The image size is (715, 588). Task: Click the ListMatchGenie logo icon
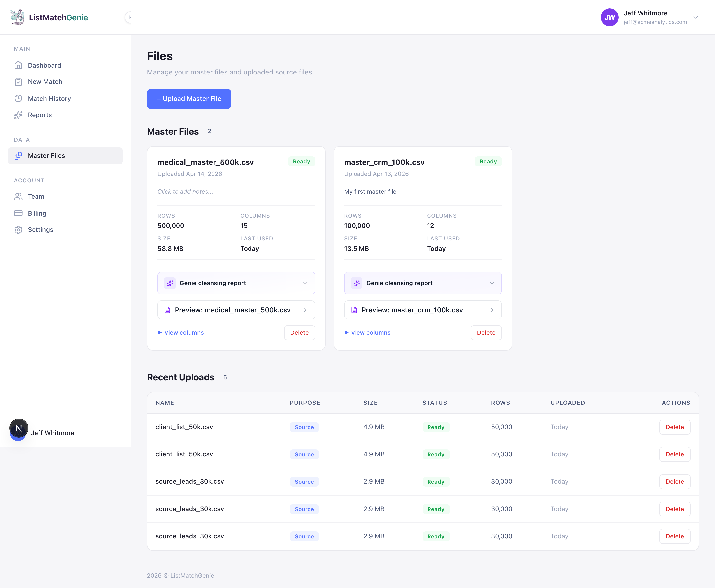(17, 17)
